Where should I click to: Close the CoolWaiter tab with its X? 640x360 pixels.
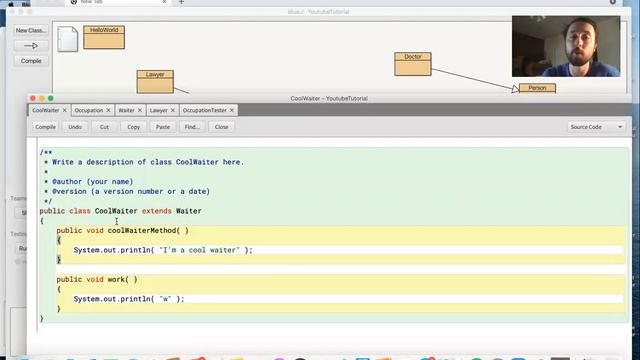(x=64, y=110)
